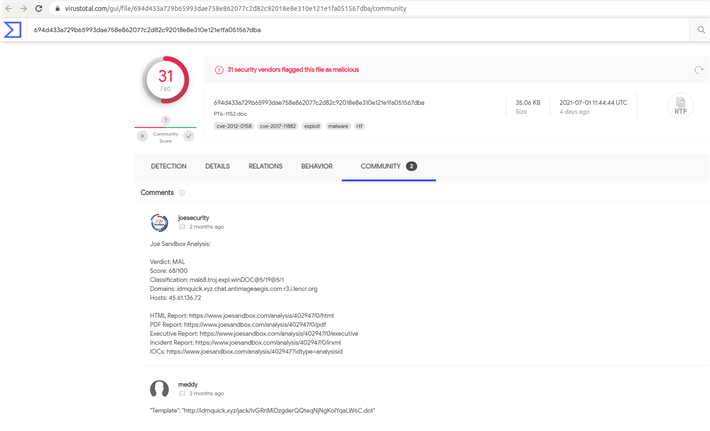
Task: Click the 'Hosts: 45.61.136.72' line
Action: pos(175,298)
